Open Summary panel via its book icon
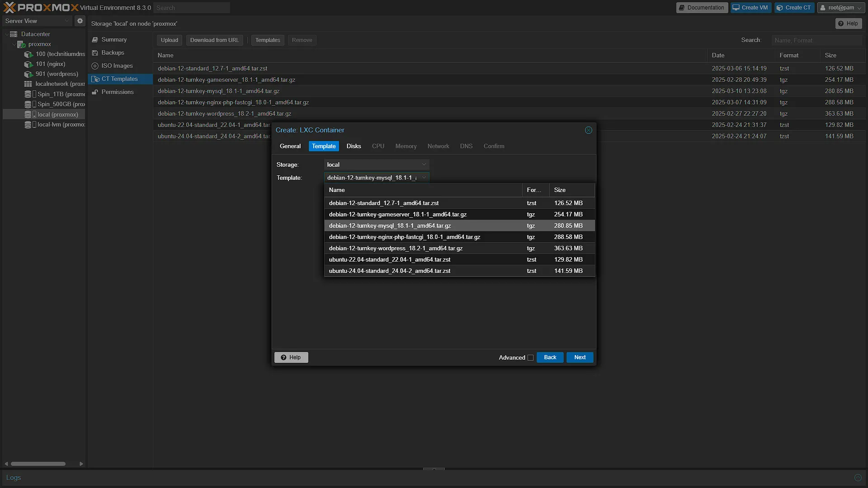 coord(95,40)
